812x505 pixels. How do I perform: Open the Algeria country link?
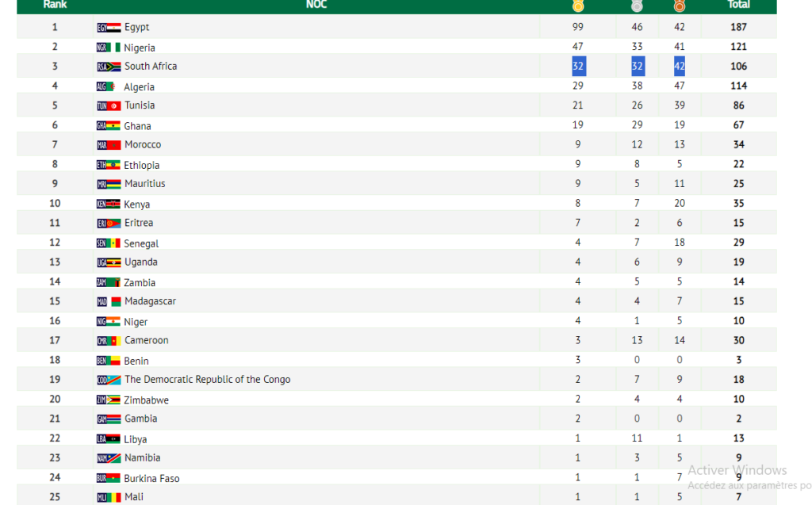[x=139, y=86]
